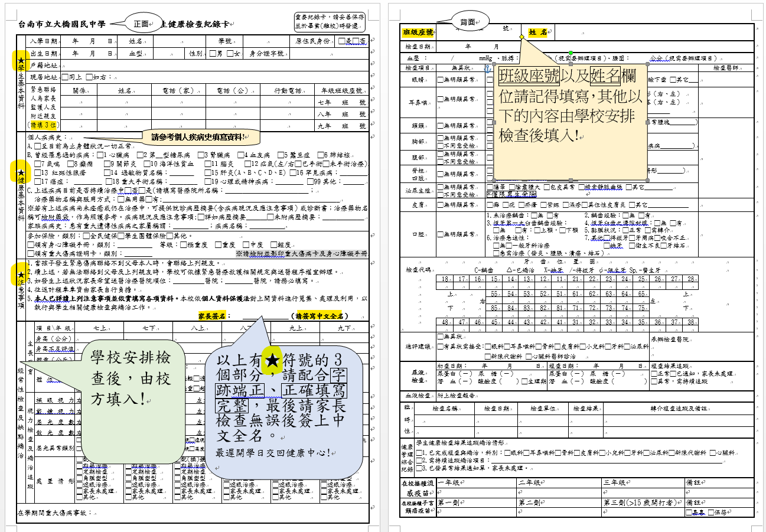Check 已發異常結果通知單，家長未處理 box
Screen dimensions: 766x532
[x=420, y=469]
